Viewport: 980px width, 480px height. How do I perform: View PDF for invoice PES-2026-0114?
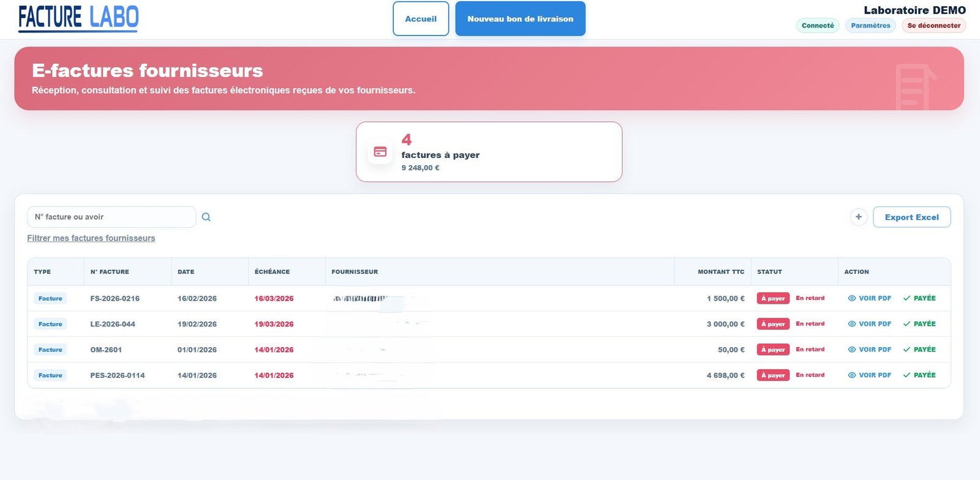869,375
